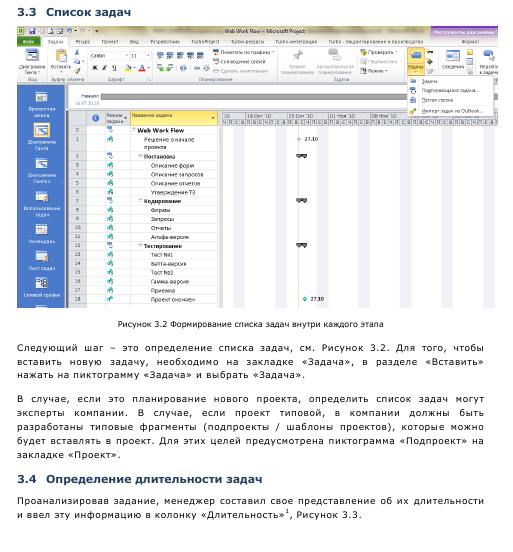
Task: Open the Calibri font name combo box
Action: click(x=109, y=56)
